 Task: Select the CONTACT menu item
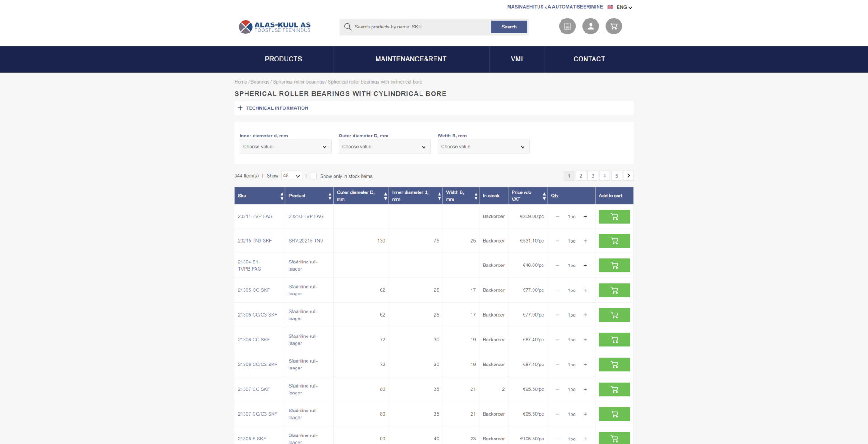point(589,59)
